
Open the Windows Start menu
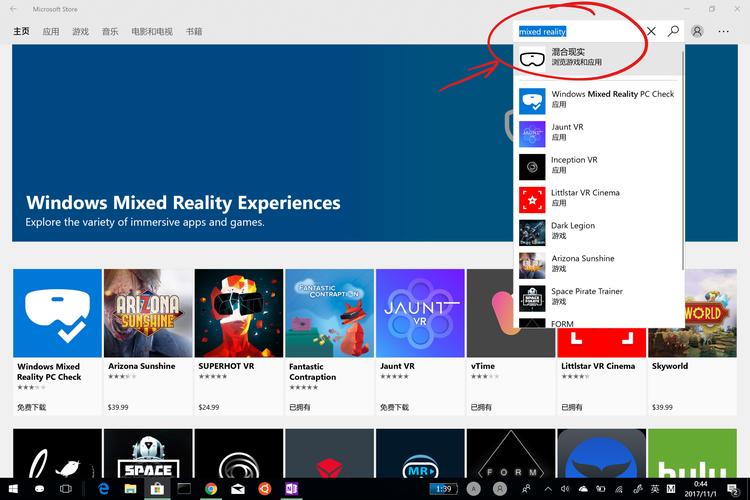(x=13, y=489)
